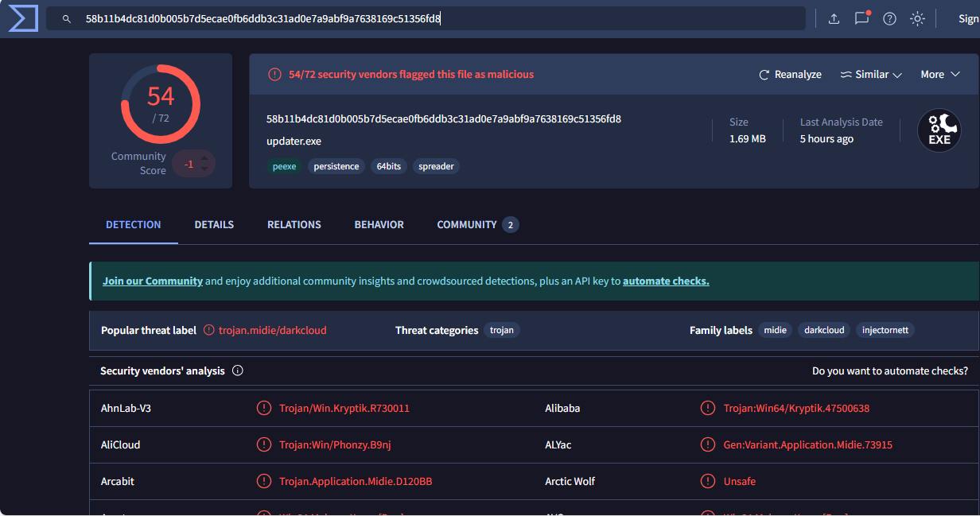Viewport: 980px width, 516px height.
Task: Click the EXE file type icon
Action: pyautogui.click(x=939, y=130)
